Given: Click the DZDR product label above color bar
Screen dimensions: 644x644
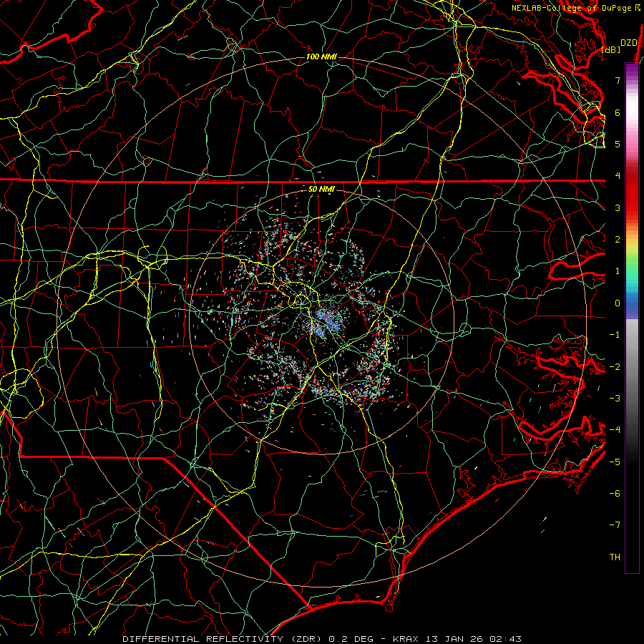Looking at the screenshot, I should (629, 43).
